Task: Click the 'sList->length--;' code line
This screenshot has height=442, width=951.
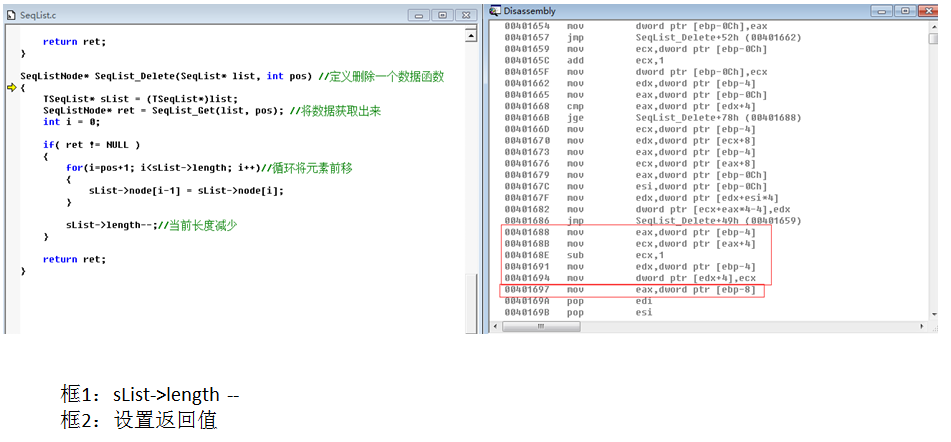Action: (152, 225)
